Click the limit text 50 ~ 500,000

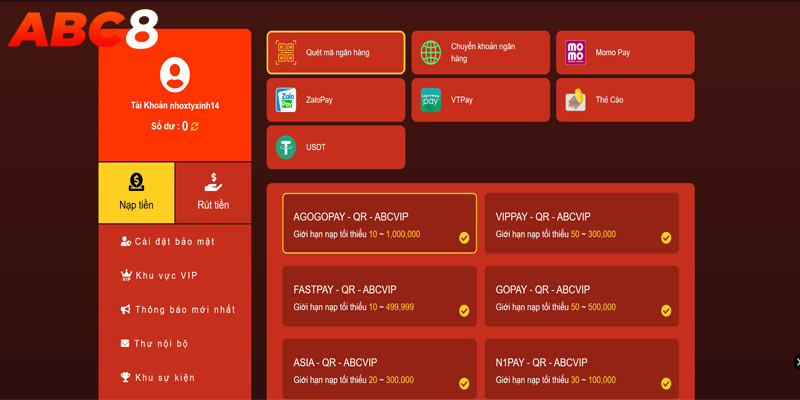pyautogui.click(x=593, y=307)
